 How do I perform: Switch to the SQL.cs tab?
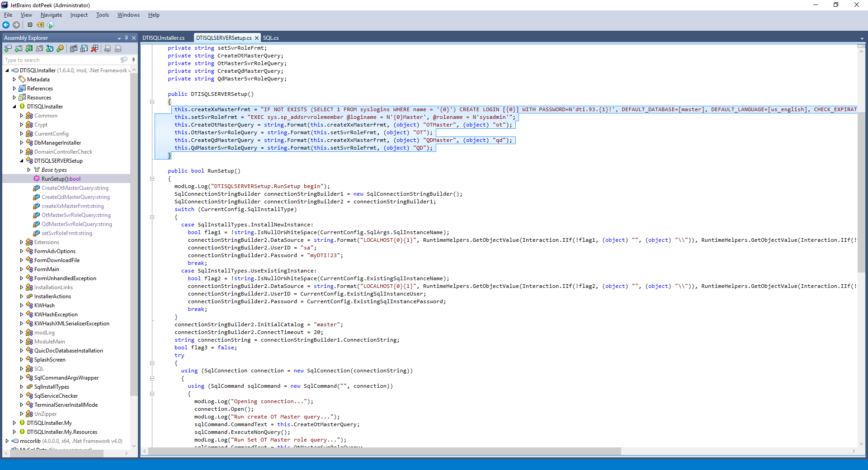[271, 38]
